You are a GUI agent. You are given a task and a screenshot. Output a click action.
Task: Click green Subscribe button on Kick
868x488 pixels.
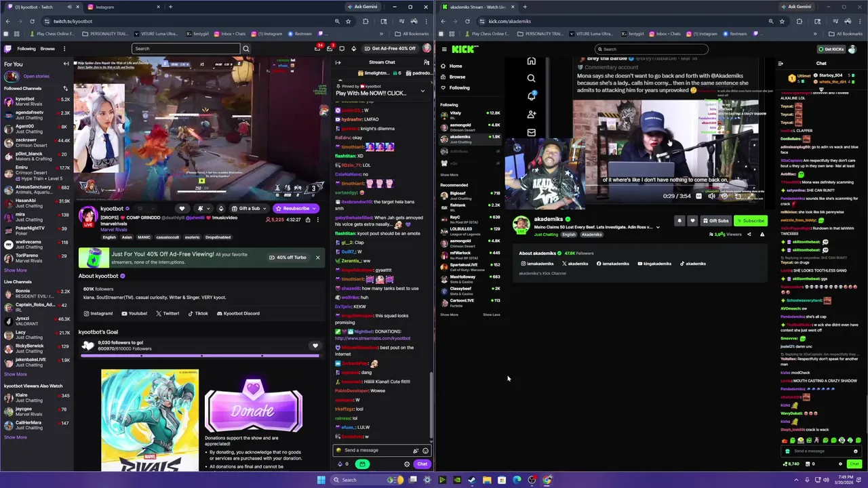[x=750, y=220]
